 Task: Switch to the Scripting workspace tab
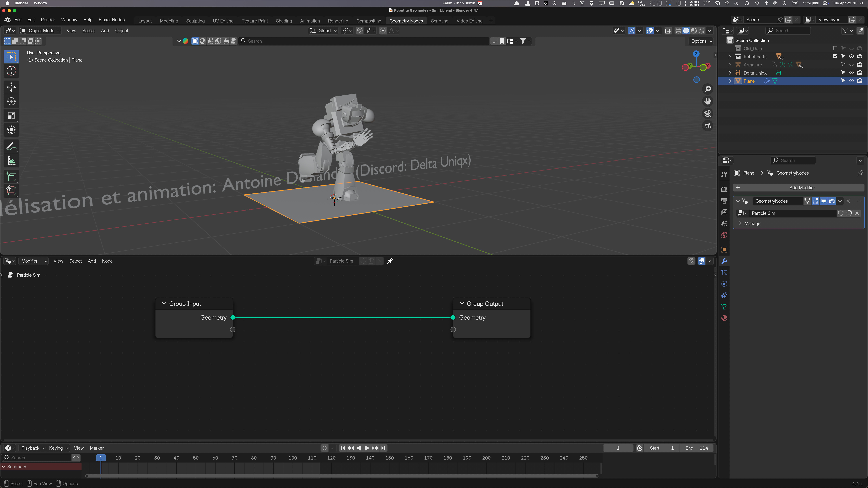(439, 21)
